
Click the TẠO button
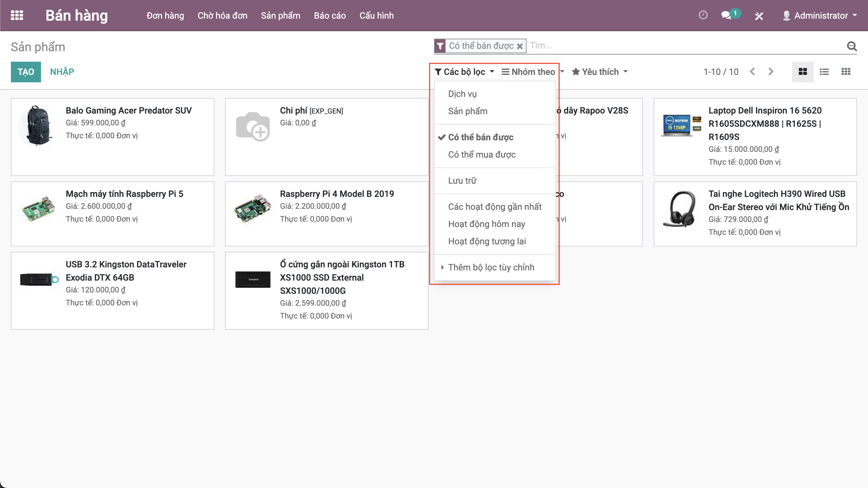[26, 72]
